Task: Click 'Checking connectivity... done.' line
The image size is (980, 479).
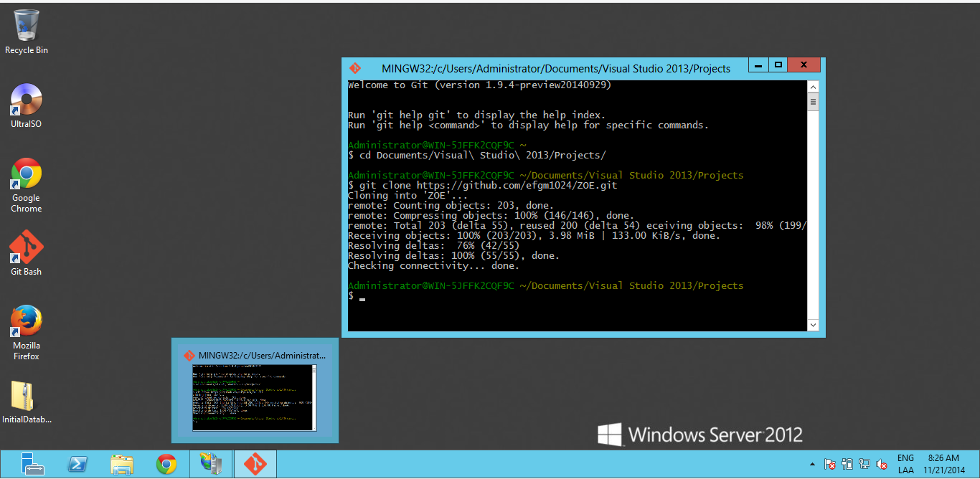Action: coord(433,265)
